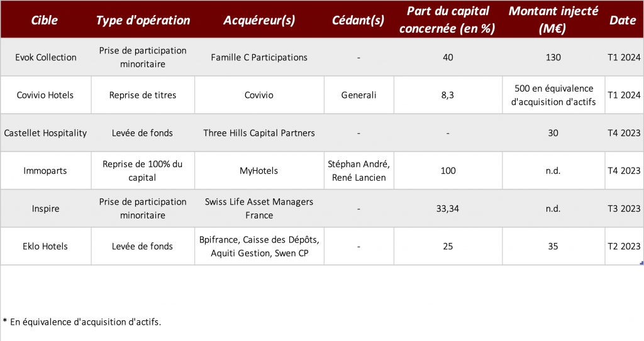Click the Evok Collection cell
Viewport: 644px width, 341px height.
pos(45,57)
